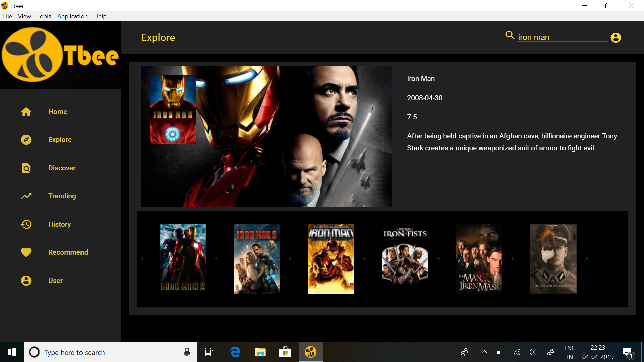Click the ENG IN language indicator

coord(570,352)
